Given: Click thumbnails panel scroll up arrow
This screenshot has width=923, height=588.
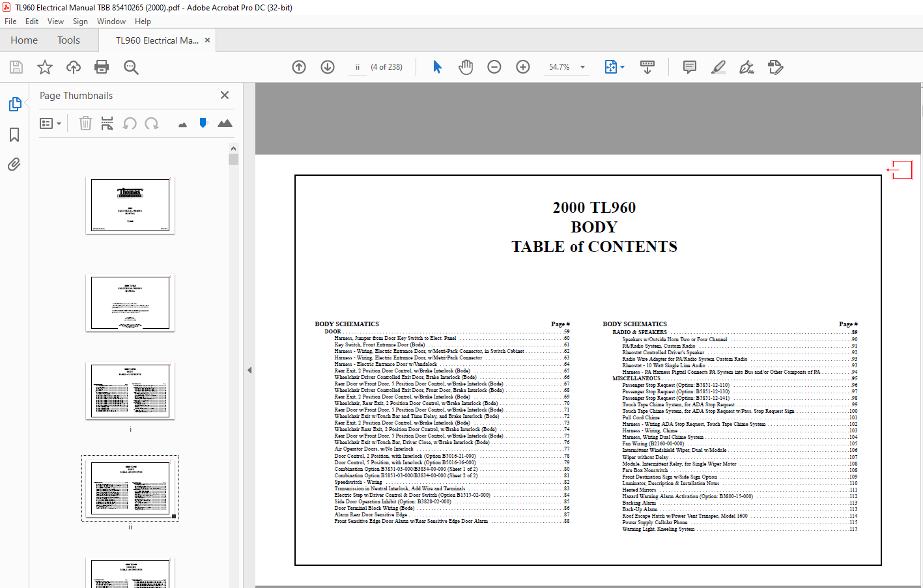Looking at the screenshot, I should pos(233,148).
